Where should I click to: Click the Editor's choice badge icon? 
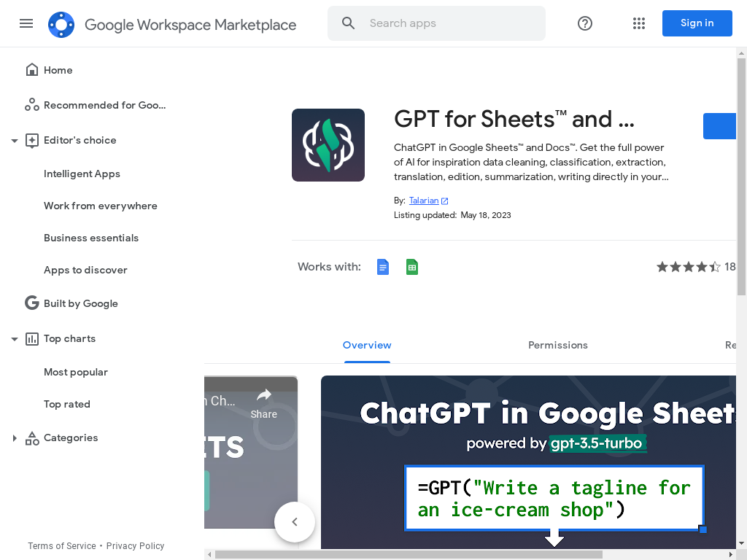click(x=32, y=141)
